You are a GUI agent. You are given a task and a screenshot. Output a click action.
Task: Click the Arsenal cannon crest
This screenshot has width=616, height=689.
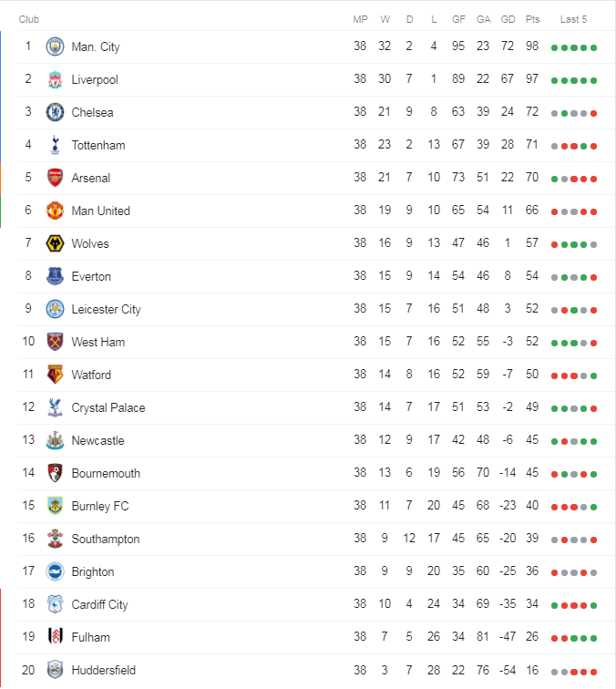click(56, 178)
